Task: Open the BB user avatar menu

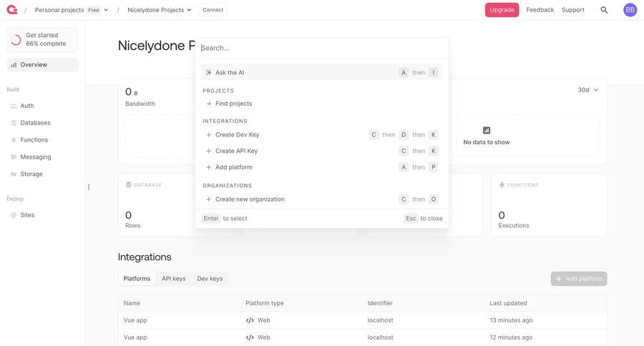Action: (x=630, y=10)
